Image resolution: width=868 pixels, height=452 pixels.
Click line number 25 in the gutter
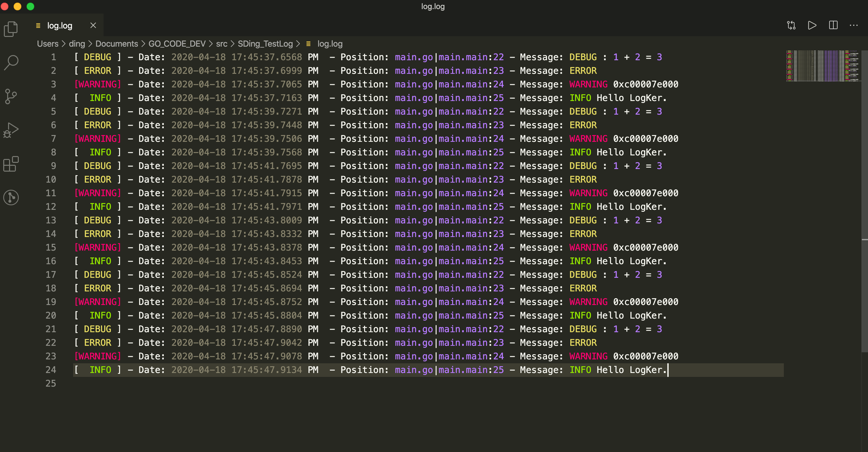tap(51, 383)
